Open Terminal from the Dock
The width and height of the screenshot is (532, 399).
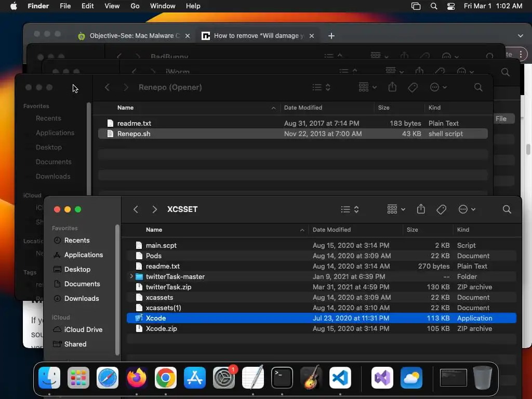click(282, 378)
